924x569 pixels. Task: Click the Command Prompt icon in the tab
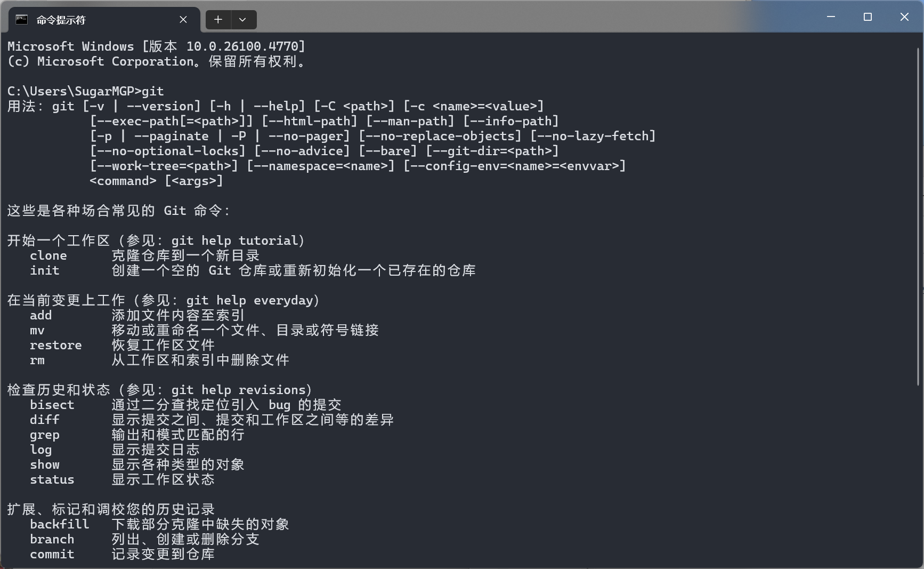coord(21,20)
